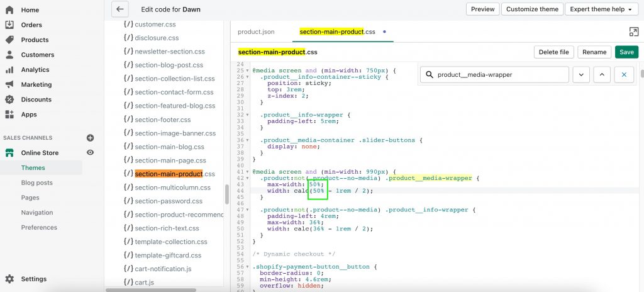Collapse code fold at line 47

tap(247, 210)
